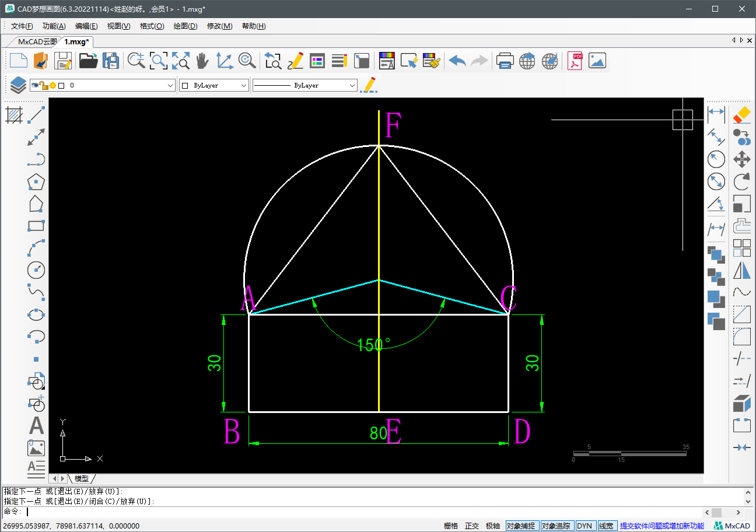The height and width of the screenshot is (532, 756).
Task: Toggle 栅格 grid mode
Action: (451, 526)
